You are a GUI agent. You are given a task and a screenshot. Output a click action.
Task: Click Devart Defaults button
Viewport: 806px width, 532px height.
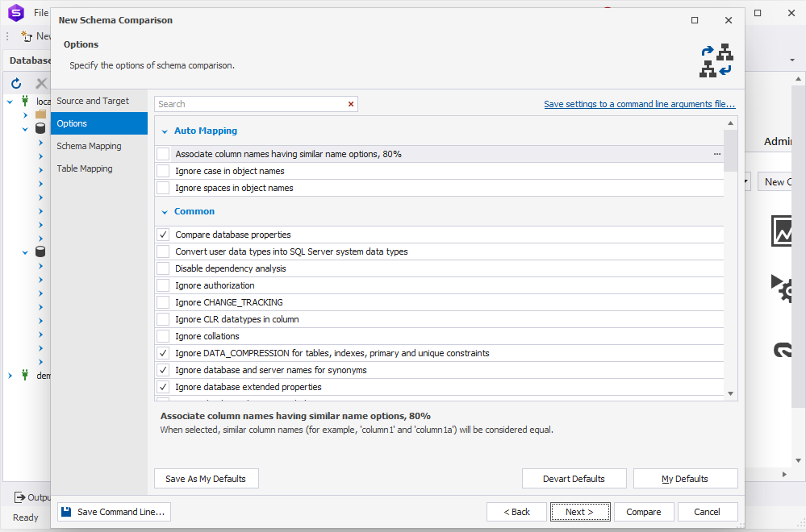point(574,479)
